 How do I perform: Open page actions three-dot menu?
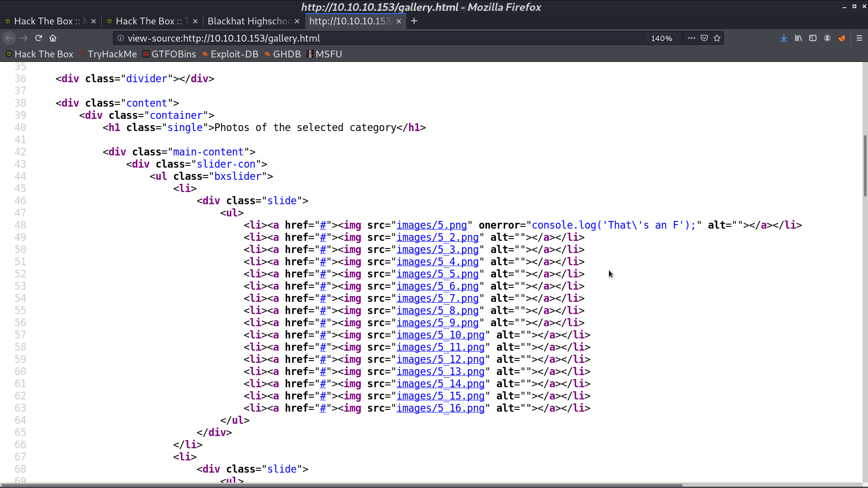(x=692, y=38)
